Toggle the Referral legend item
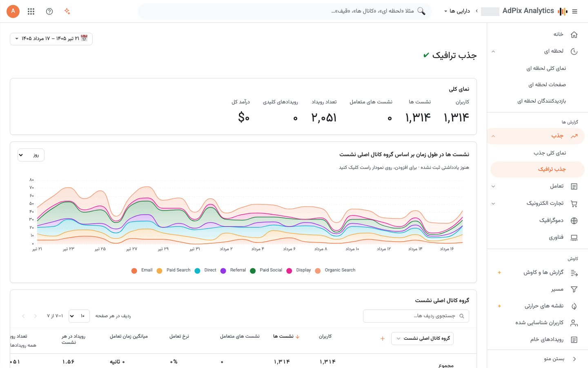Viewport: 588px width, 368px height. point(233,270)
